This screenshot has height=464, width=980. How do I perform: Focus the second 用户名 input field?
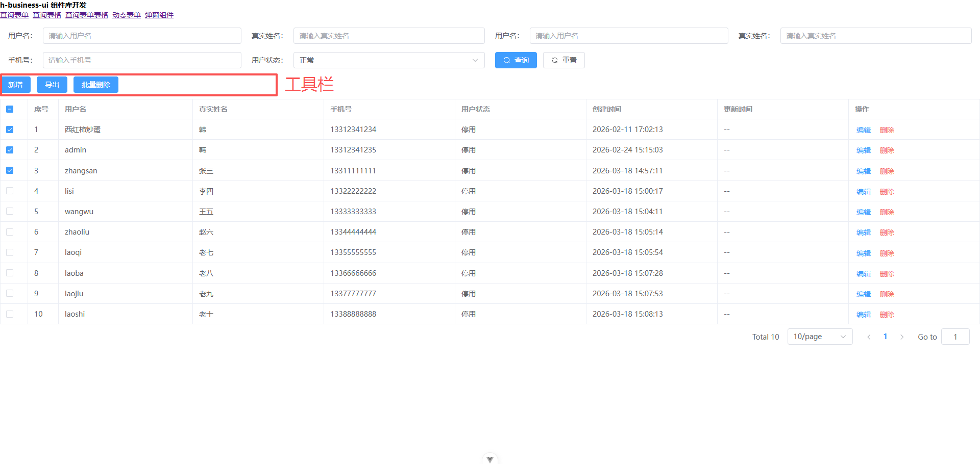coord(629,36)
